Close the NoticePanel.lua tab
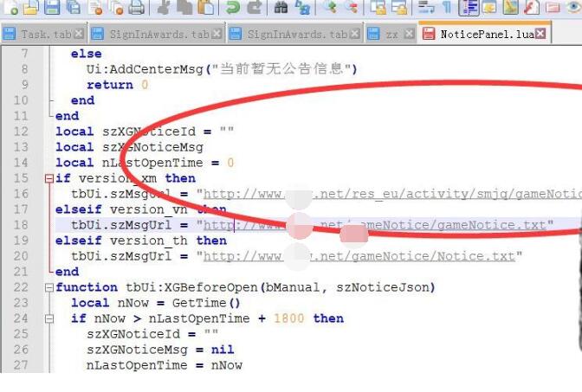Viewport: 582px width, 392px height. [540, 35]
